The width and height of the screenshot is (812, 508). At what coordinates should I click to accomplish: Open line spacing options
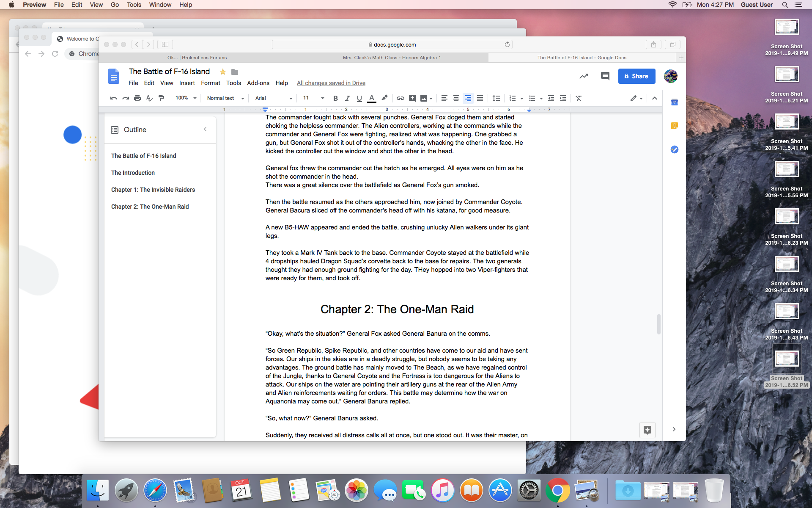(496, 98)
